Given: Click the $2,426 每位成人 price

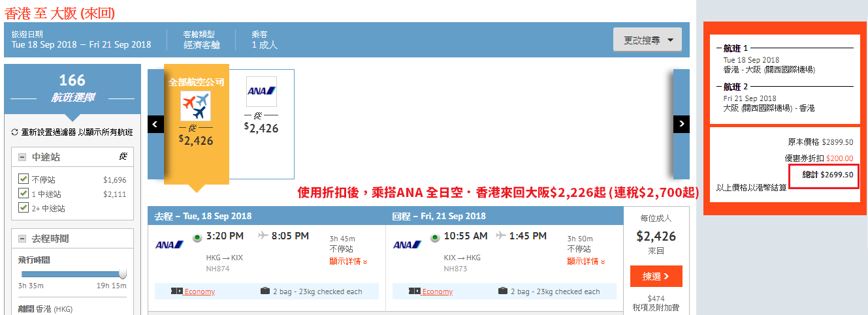Looking at the screenshot, I should click(x=656, y=236).
